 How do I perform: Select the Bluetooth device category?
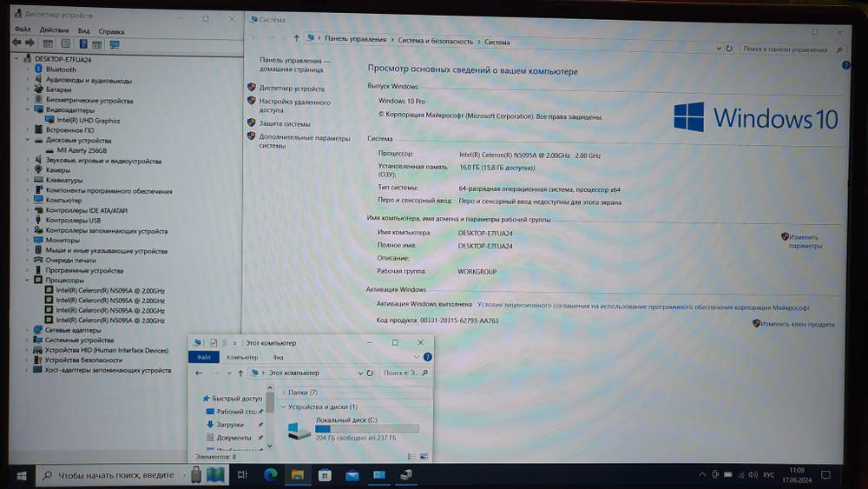tap(61, 69)
